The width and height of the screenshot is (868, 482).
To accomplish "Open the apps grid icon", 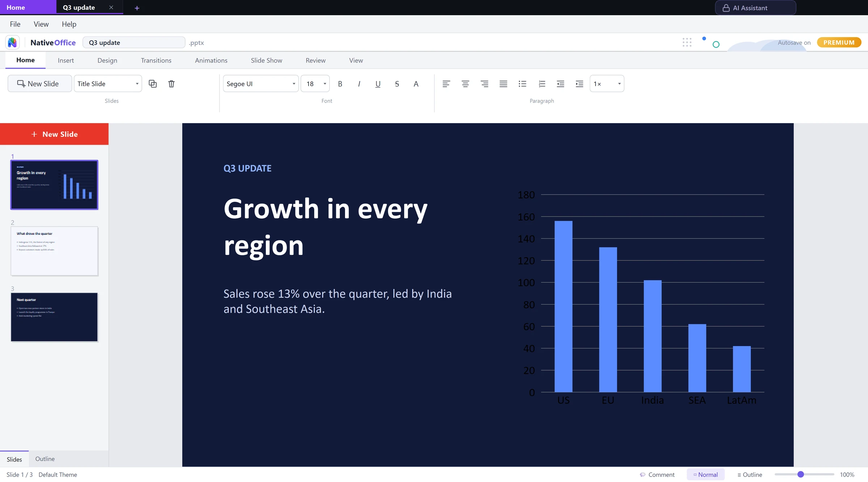I will tap(687, 42).
